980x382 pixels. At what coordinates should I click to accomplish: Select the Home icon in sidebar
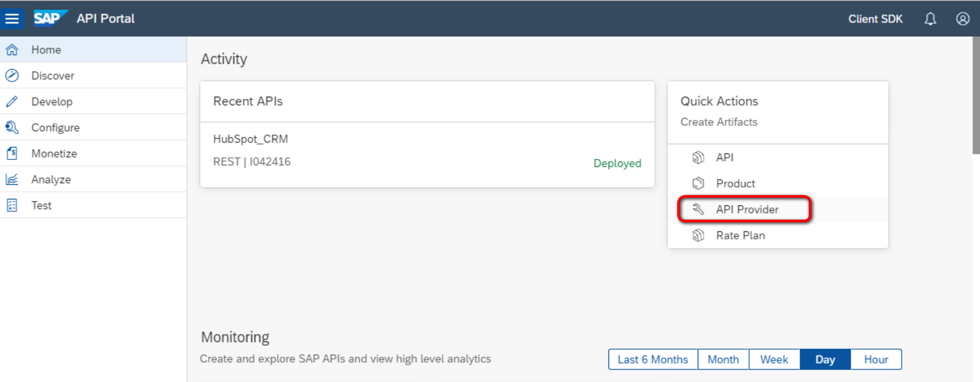pyautogui.click(x=12, y=49)
